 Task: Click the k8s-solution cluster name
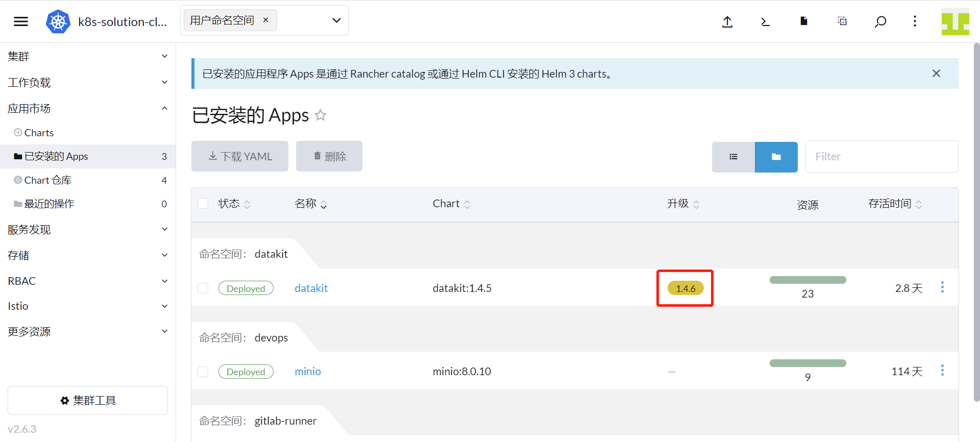pyautogui.click(x=122, y=22)
